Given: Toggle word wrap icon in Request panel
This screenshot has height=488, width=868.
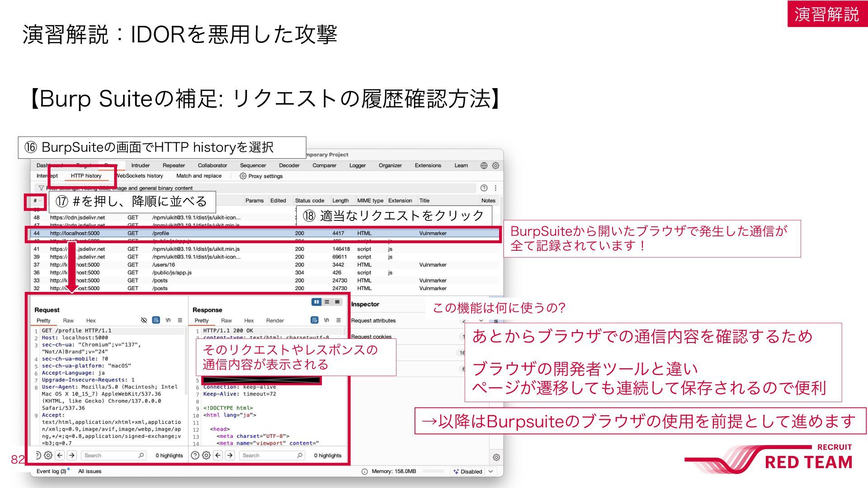Looking at the screenshot, I should click(x=156, y=320).
